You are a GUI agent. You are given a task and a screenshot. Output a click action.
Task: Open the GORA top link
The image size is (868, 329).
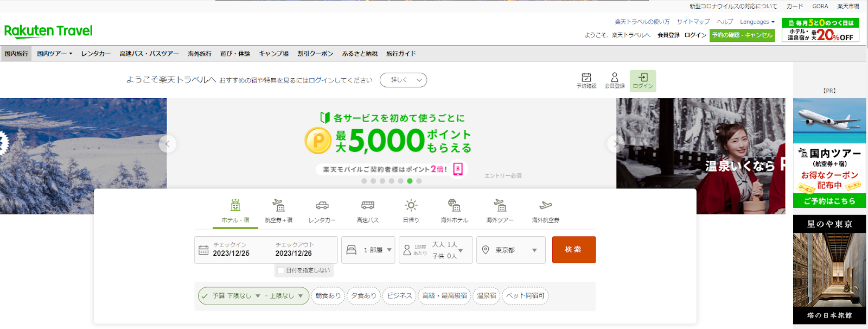click(x=820, y=7)
